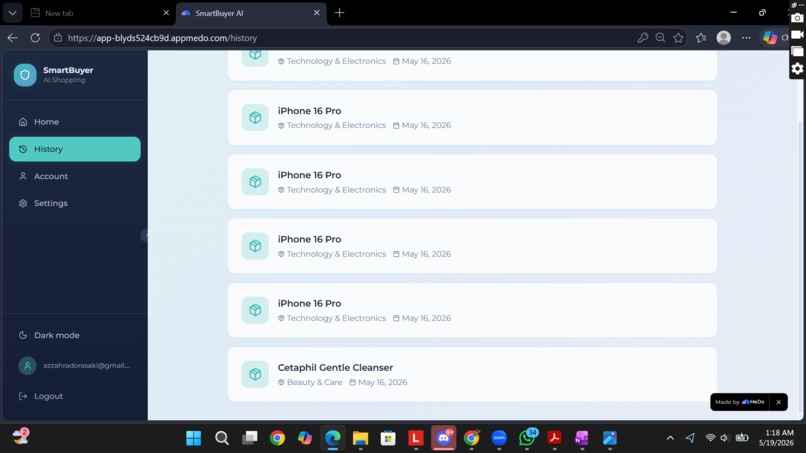This screenshot has width=806, height=453.
Task: Close the Made by MeDo badge
Action: coord(778,402)
